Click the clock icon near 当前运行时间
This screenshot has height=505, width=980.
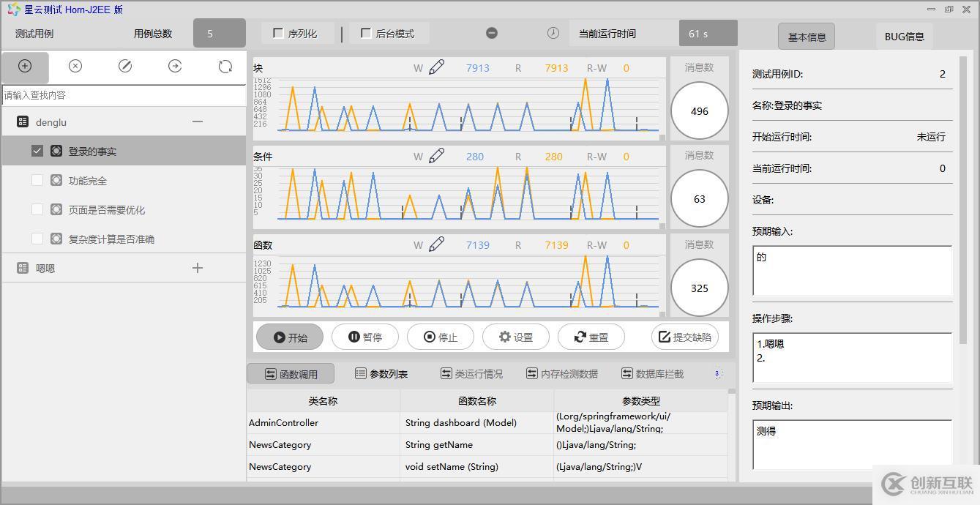(x=553, y=33)
